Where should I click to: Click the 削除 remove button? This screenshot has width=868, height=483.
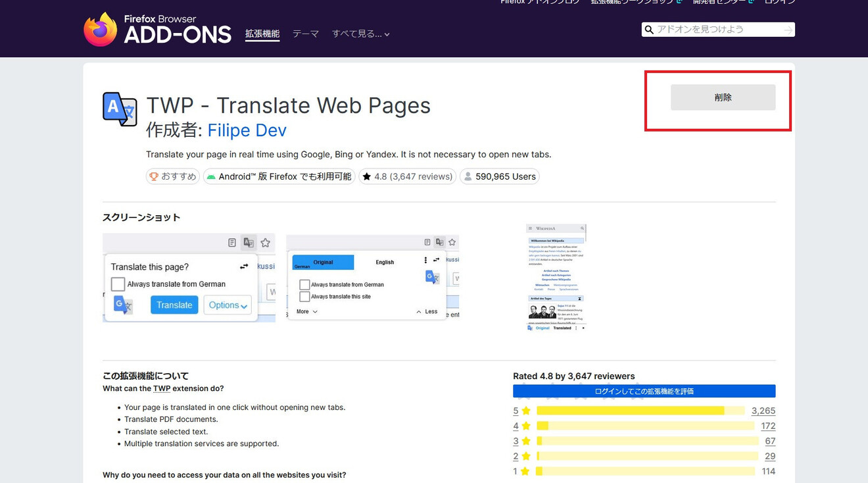coord(723,97)
